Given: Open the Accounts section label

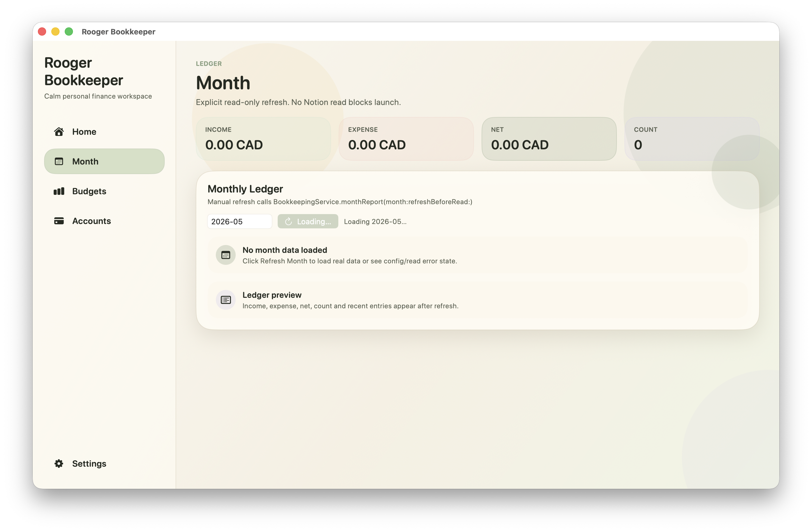Looking at the screenshot, I should pyautogui.click(x=91, y=221).
